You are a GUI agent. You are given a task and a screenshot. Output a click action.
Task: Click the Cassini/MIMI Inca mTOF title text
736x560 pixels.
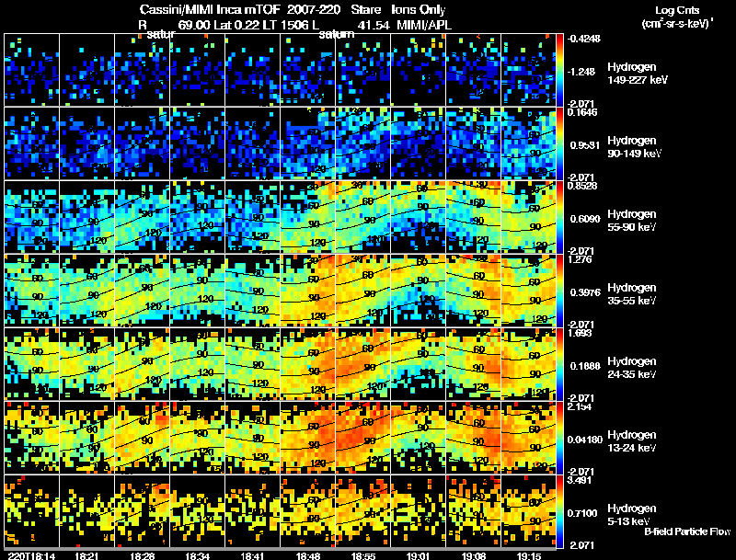[x=210, y=9]
